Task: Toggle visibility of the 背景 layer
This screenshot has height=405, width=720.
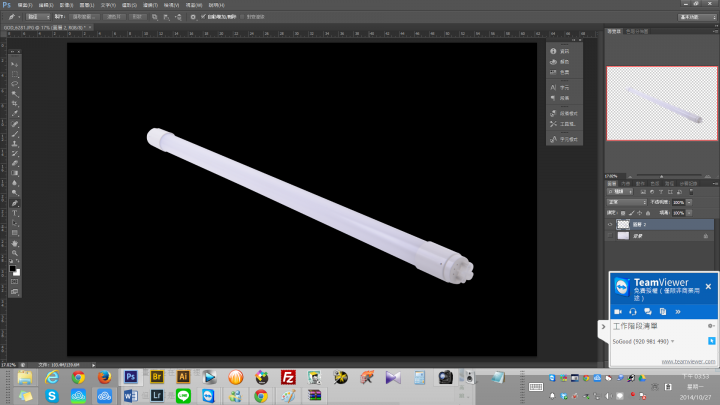Action: pyautogui.click(x=611, y=237)
